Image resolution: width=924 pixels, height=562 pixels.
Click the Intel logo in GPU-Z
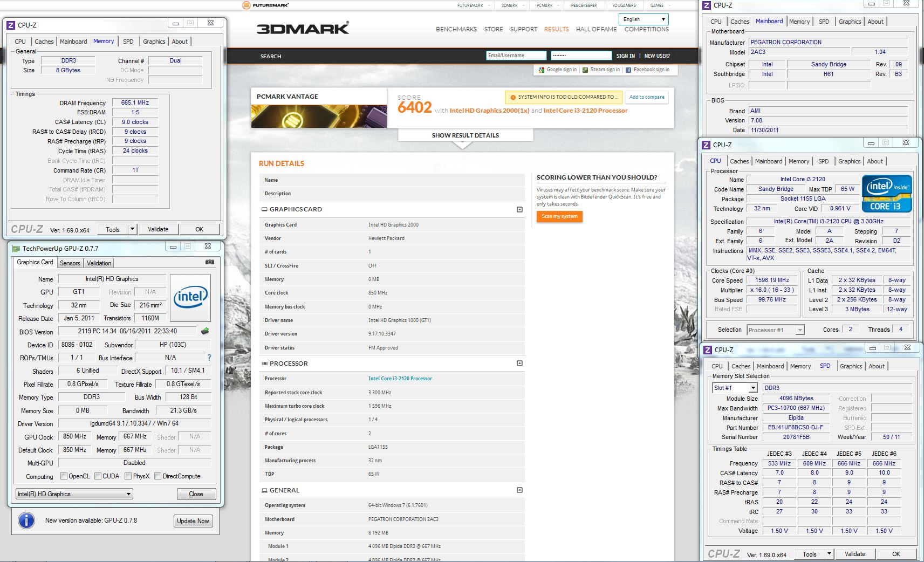coord(190,298)
